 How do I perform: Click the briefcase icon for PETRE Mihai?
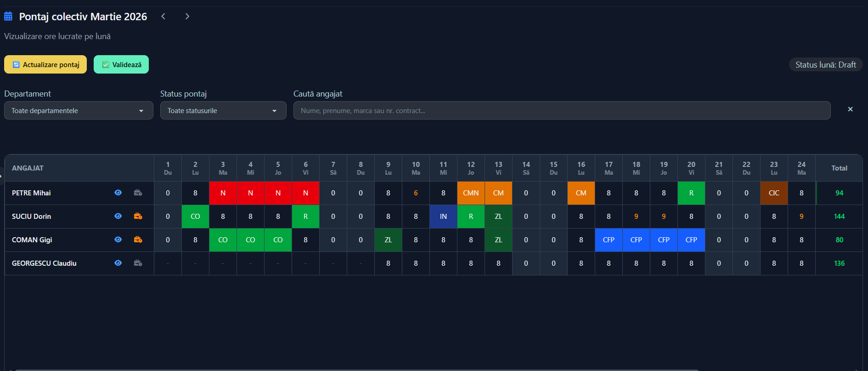tap(138, 193)
